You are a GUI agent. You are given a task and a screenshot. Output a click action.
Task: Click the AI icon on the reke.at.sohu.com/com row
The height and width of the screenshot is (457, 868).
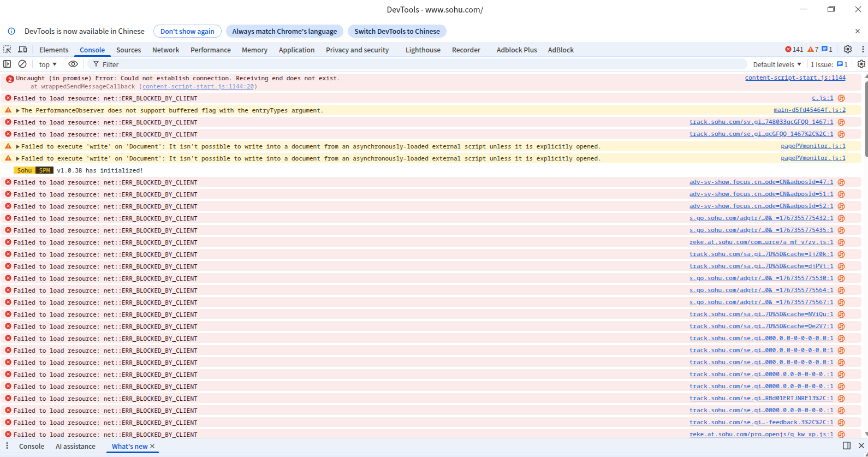click(841, 242)
